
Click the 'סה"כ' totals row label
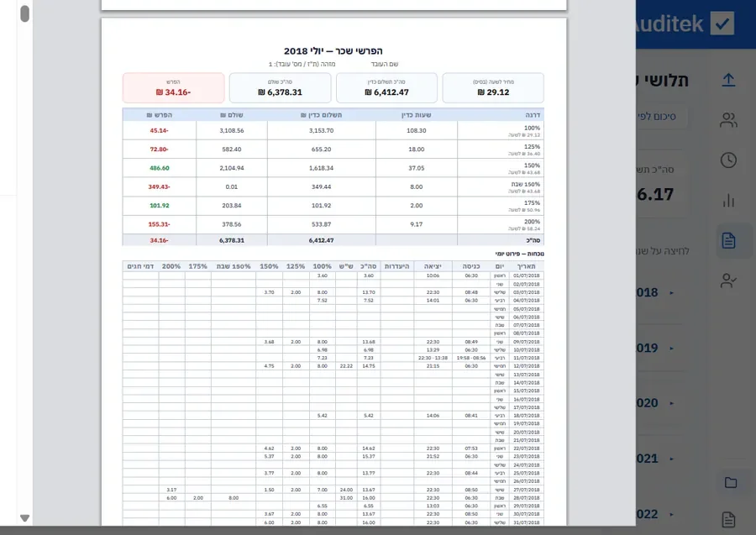click(533, 240)
